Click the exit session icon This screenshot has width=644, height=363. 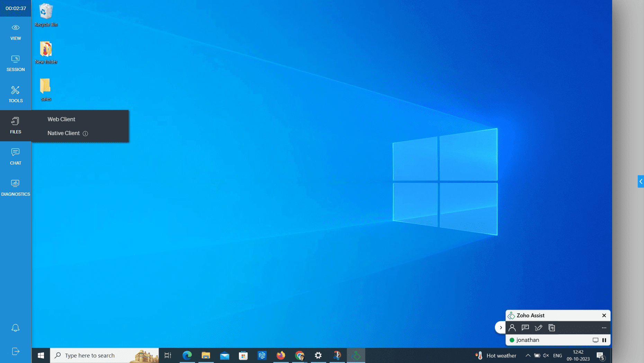point(16,351)
